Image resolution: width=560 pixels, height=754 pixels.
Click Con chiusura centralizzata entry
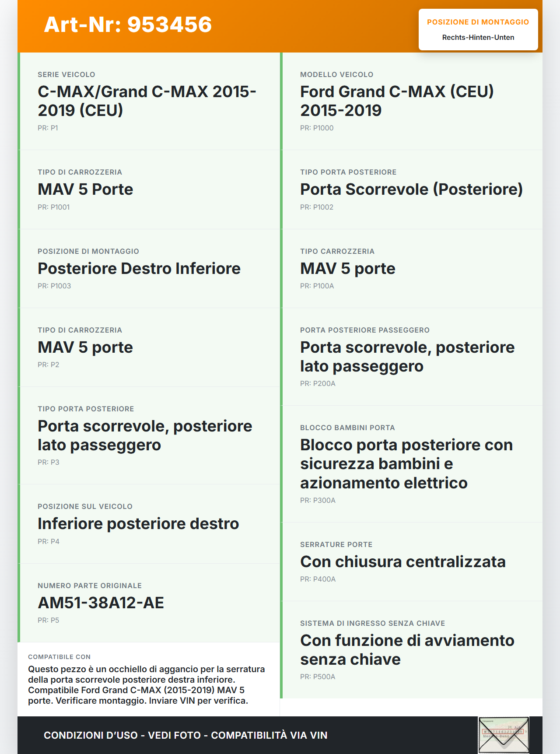pyautogui.click(x=411, y=561)
